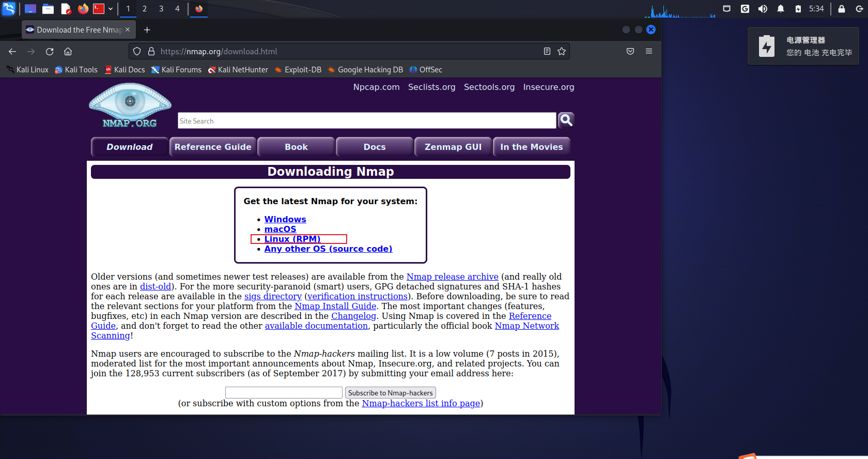The image size is (868, 459).
Task: Follow the Linux (RPM) download link
Action: click(x=292, y=239)
